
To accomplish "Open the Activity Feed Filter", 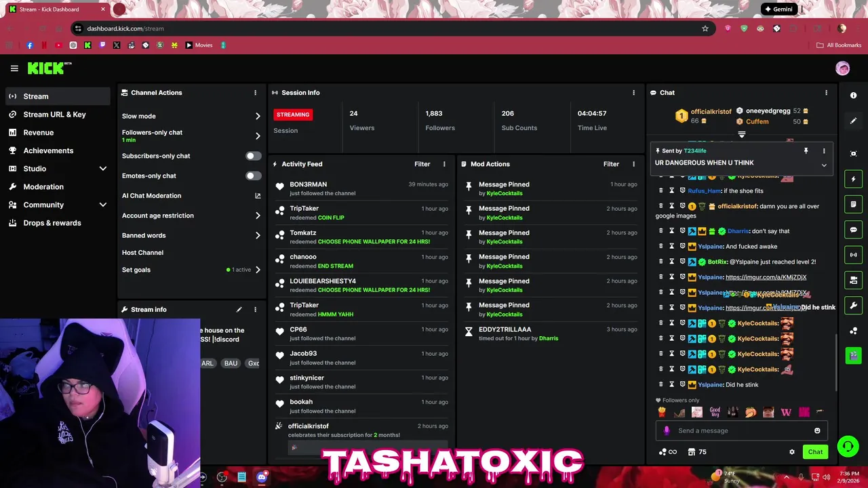I will [x=422, y=164].
